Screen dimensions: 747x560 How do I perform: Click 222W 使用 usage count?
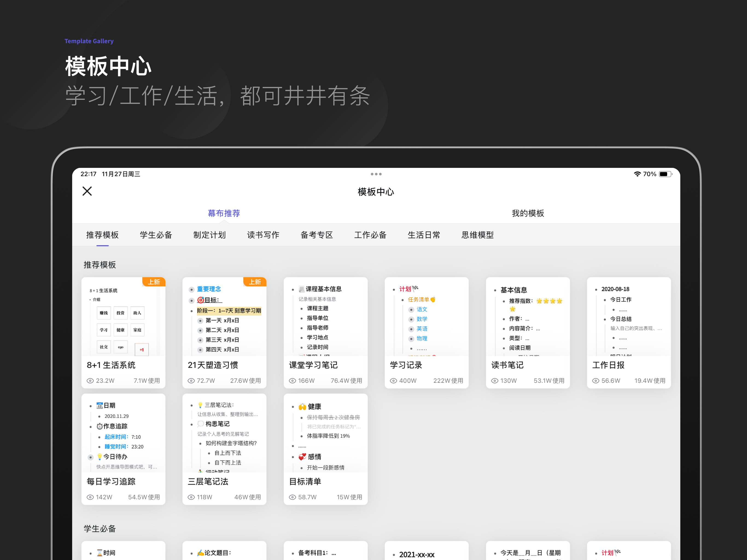click(x=448, y=381)
